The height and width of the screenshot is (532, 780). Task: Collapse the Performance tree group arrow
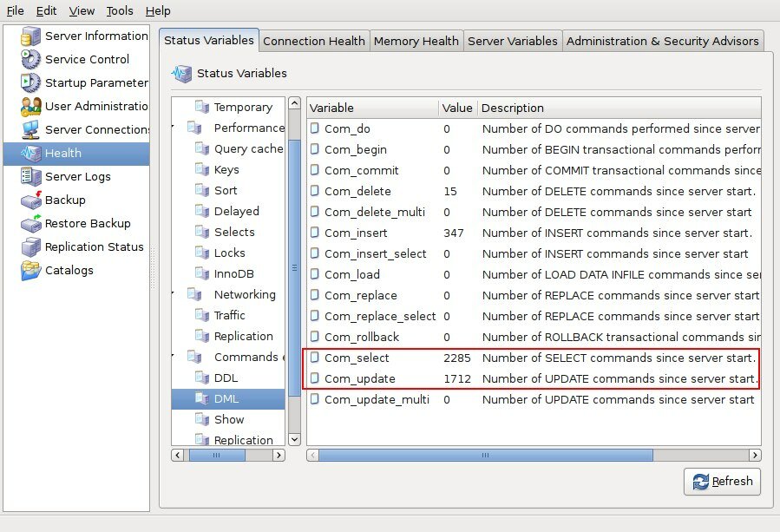tap(174, 127)
